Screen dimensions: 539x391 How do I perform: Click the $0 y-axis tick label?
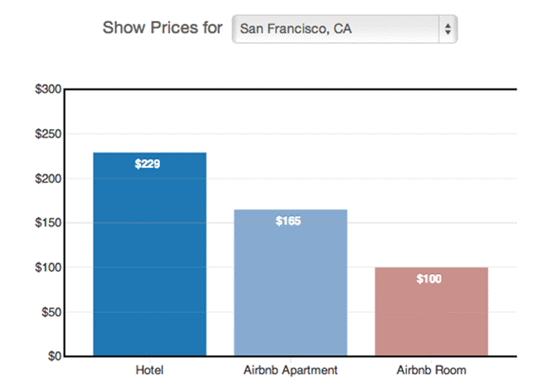coord(55,356)
